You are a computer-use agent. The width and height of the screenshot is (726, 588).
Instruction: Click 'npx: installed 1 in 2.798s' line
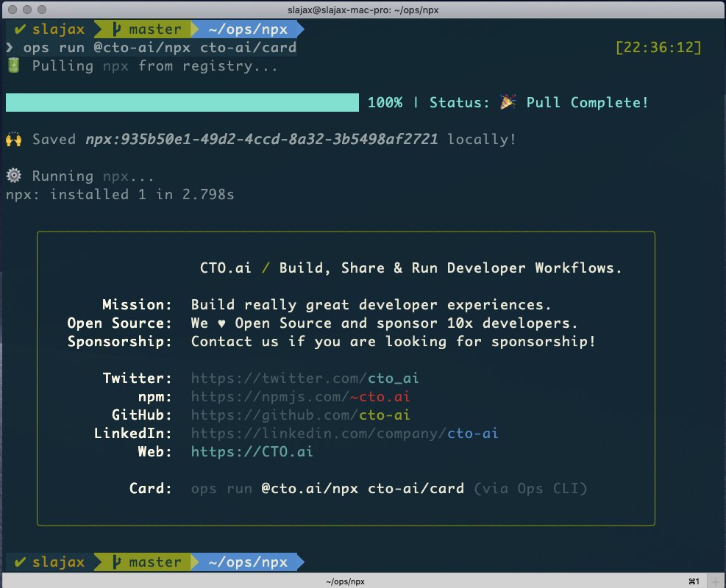coord(120,194)
